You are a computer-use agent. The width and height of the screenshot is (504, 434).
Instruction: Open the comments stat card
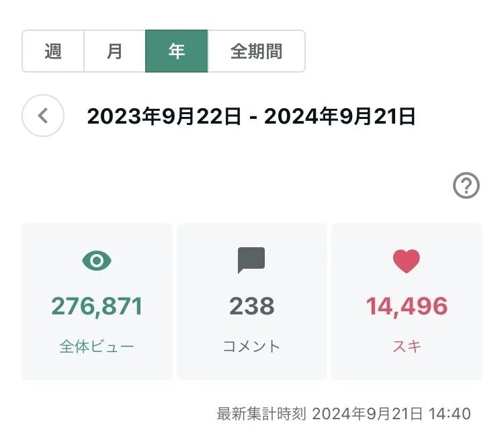252,302
